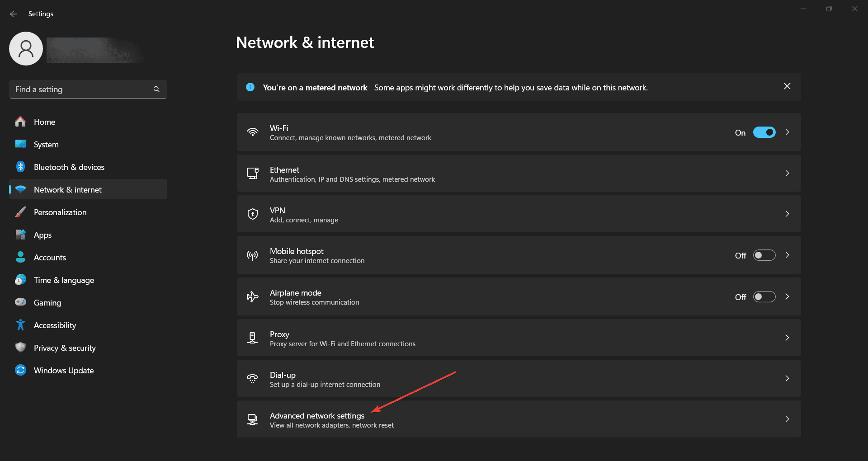Open the VPN row chevron
This screenshot has height=461, width=868.
(x=787, y=214)
